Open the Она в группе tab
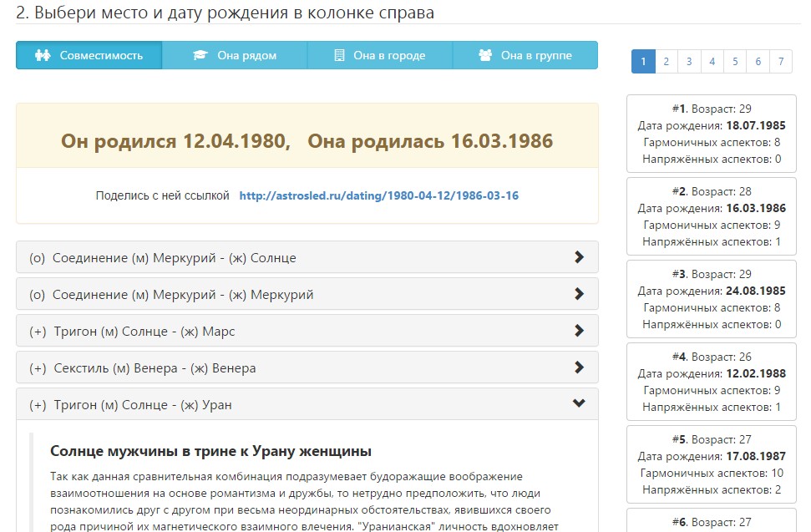The image size is (811, 532). (525, 55)
